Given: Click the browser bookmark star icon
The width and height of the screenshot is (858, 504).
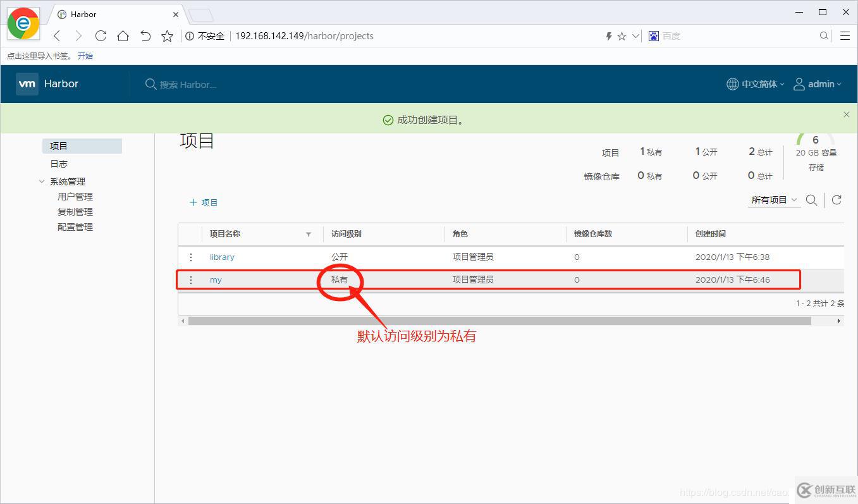Looking at the screenshot, I should coord(167,36).
